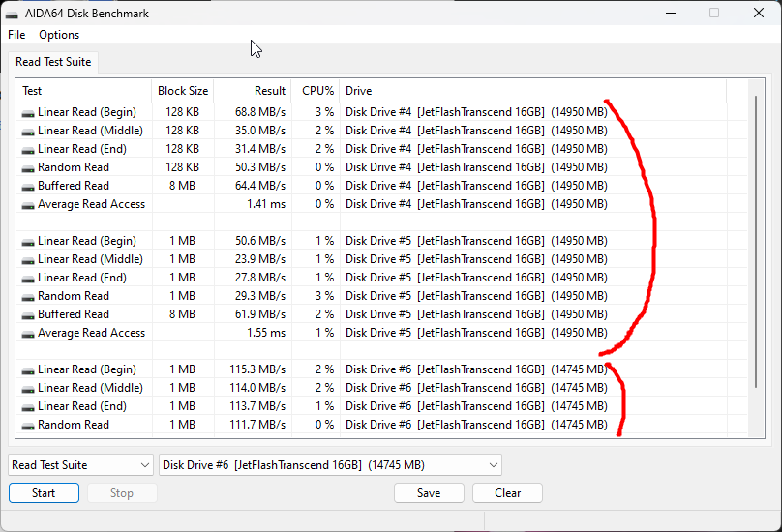The image size is (782, 532).
Task: Click 8 MB block size in Drive #4 Buffered Read row
Action: (x=182, y=186)
